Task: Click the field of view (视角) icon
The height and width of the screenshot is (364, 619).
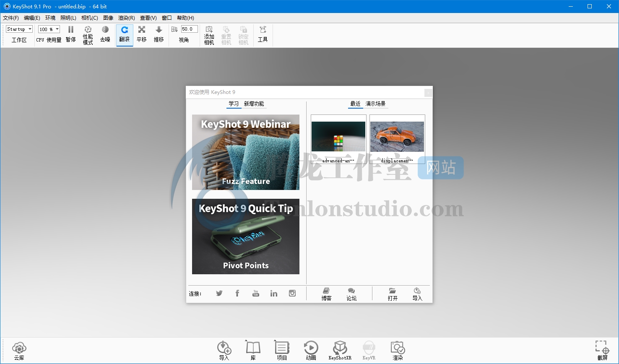Action: click(174, 29)
